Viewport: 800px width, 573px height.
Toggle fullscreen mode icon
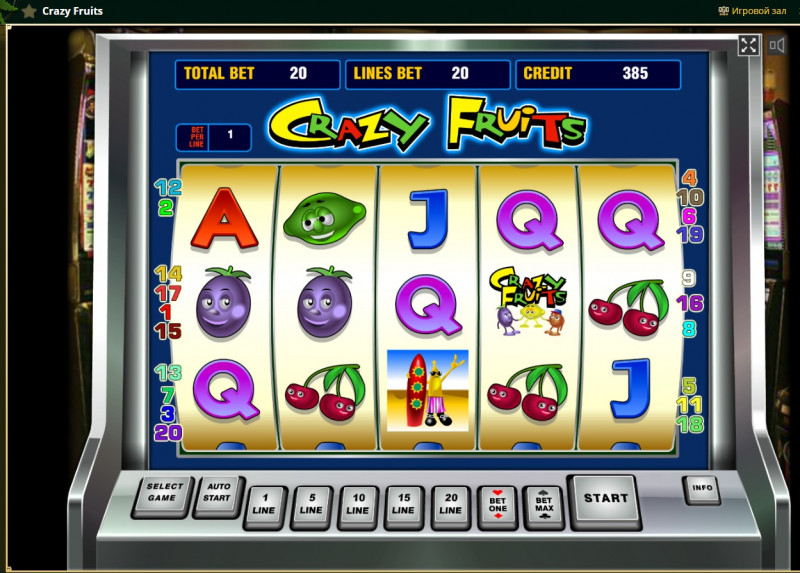tap(748, 45)
